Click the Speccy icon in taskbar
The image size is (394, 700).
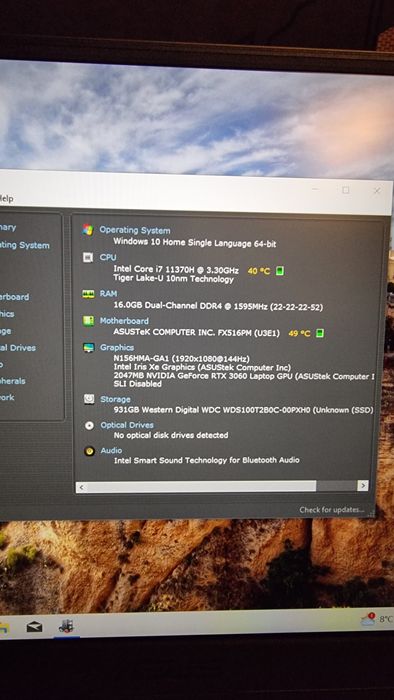pyautogui.click(x=66, y=626)
